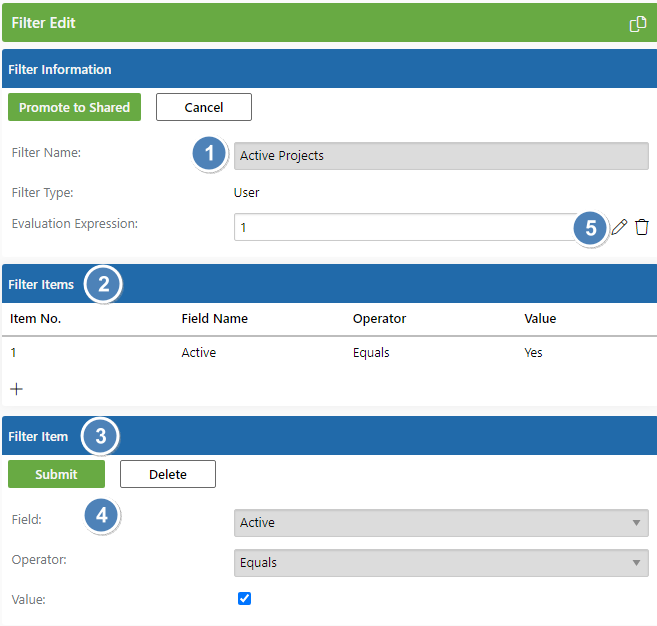Image resolution: width=657 pixels, height=626 pixels.
Task: Click the 'Operator' column header
Action: click(379, 318)
